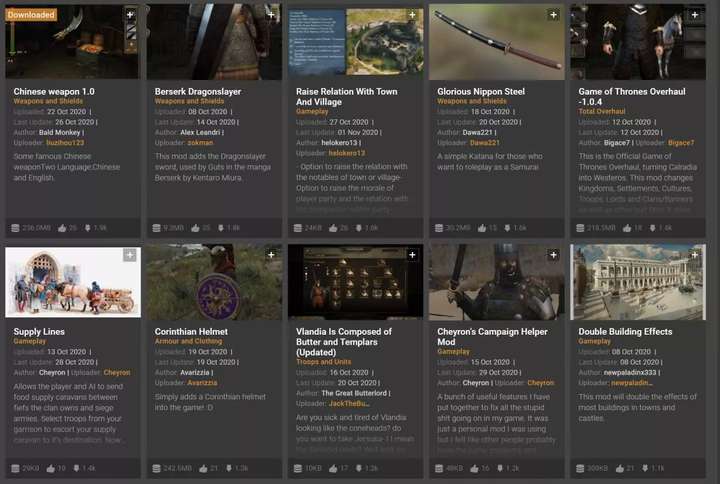Open the sword thumbnail of Berserk Dragonslayer
Image resolution: width=720 pixels, height=484 pixels.
(x=214, y=42)
